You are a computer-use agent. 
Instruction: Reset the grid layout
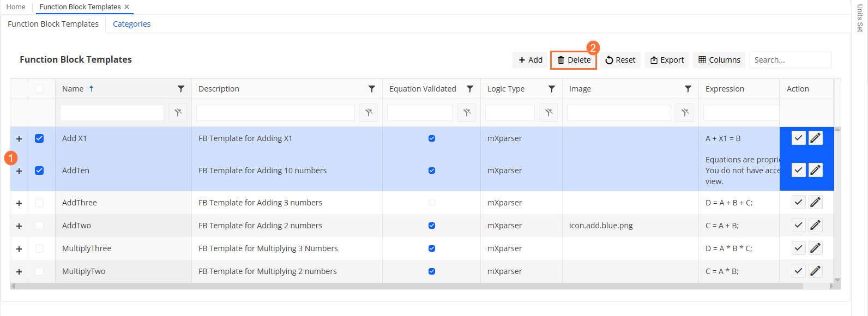(x=620, y=60)
